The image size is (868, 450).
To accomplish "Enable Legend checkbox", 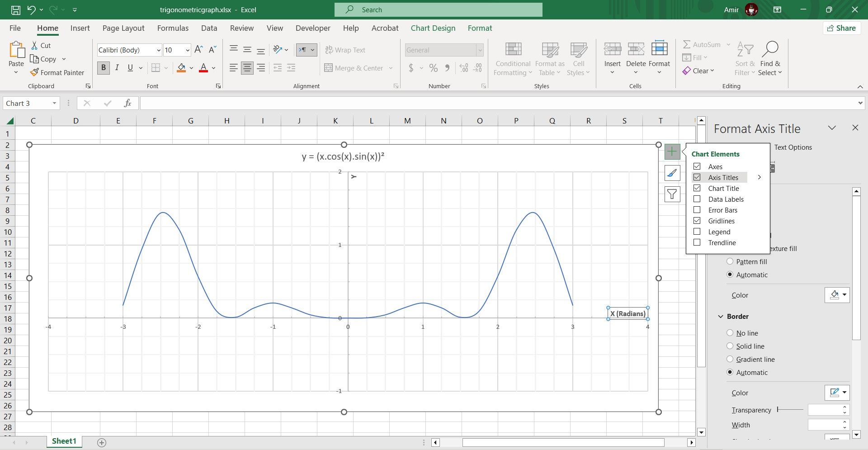I will coord(697,232).
